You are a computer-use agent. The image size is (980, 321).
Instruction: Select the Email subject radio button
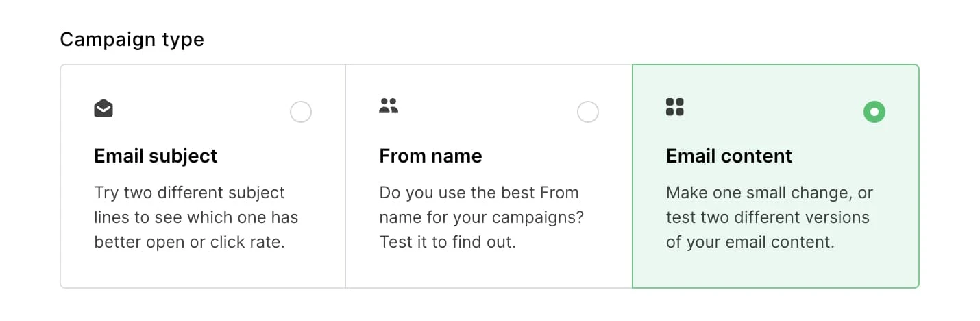coord(301,112)
